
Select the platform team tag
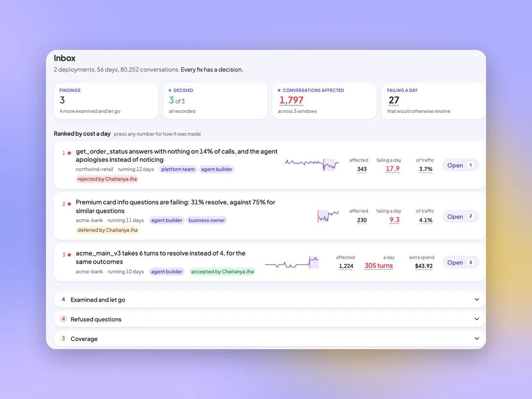[x=178, y=169]
